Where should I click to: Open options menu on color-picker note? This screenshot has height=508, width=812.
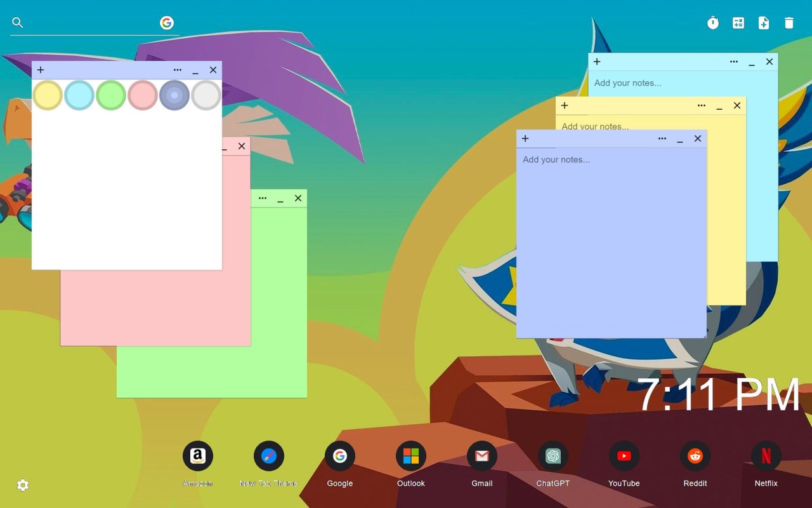pyautogui.click(x=178, y=70)
